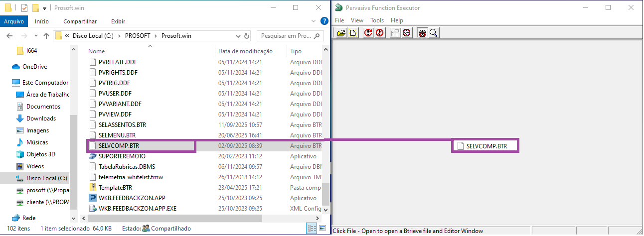Viewport: 644px width, 236px height.
Task: Select the PVRELATE.DDF file
Action: point(118,62)
